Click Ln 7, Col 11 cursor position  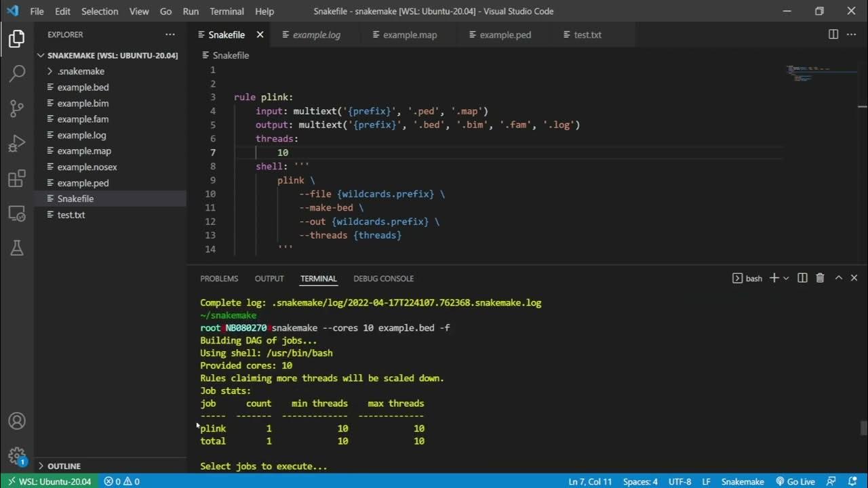[x=590, y=481]
